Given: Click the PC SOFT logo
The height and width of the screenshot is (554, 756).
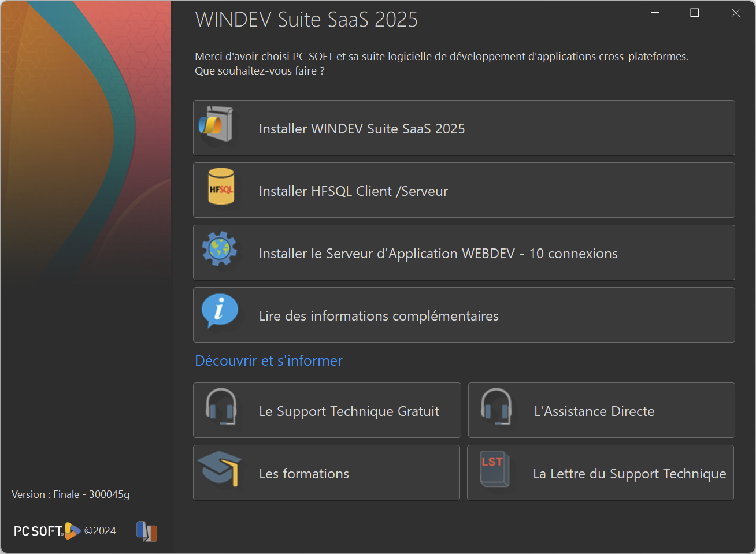Looking at the screenshot, I should pos(47,531).
